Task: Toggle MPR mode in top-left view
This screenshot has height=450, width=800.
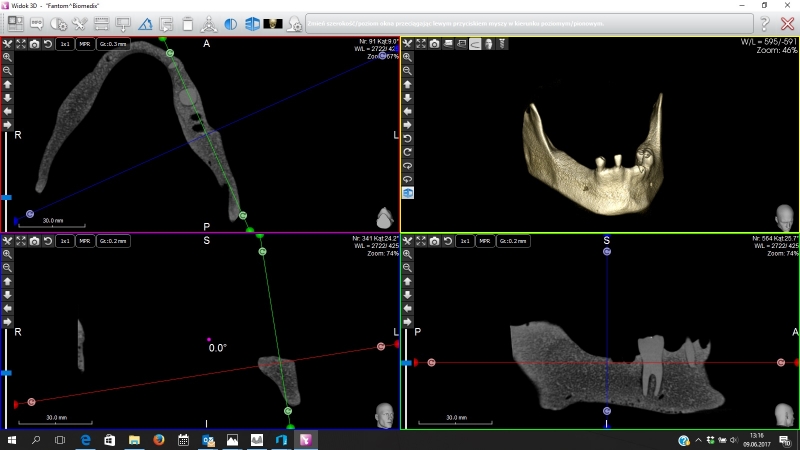Action: point(84,45)
